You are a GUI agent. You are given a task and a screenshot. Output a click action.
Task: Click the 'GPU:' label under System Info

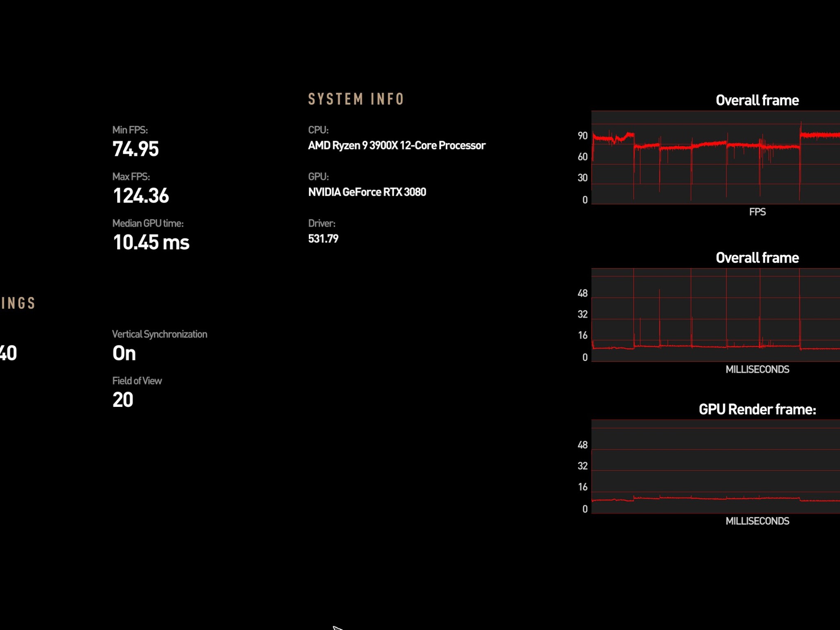pyautogui.click(x=318, y=177)
